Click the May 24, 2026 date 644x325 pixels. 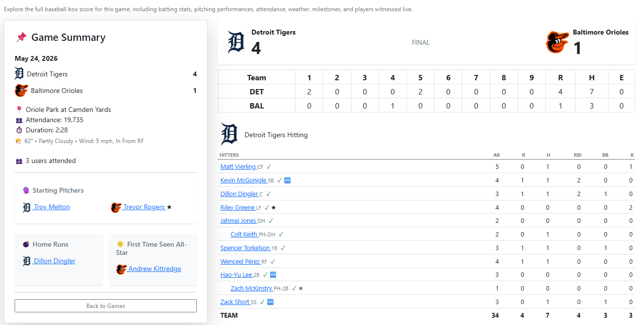tap(36, 58)
